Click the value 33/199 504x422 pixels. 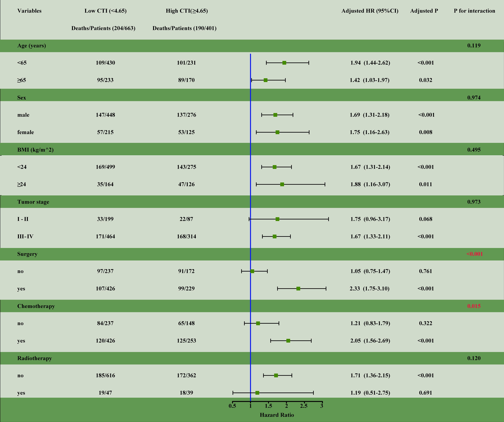click(x=105, y=219)
